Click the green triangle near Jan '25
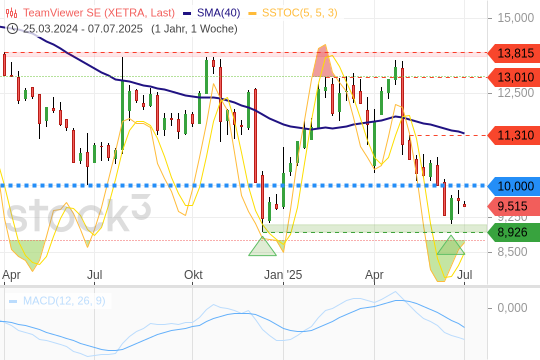 pos(262,246)
